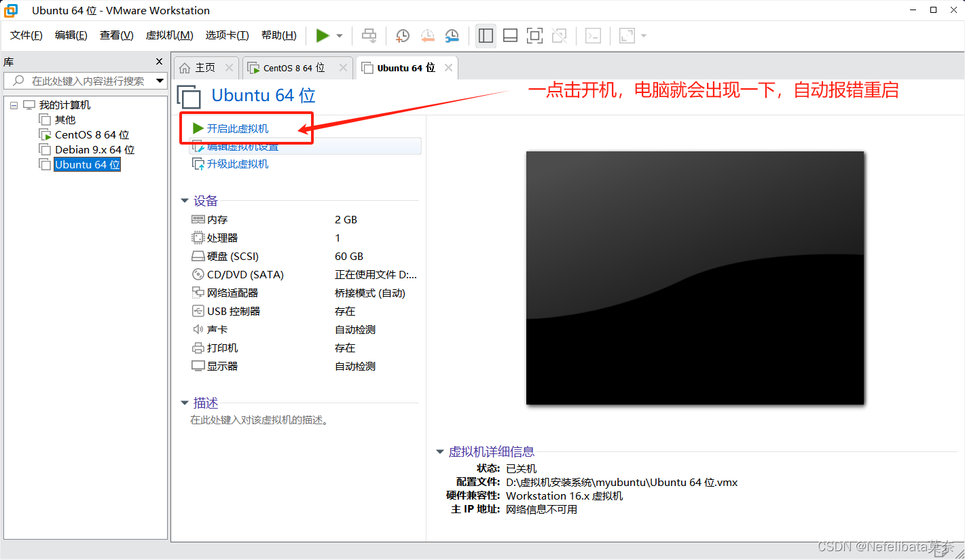
Task: Select 我的计算机 in the library tree
Action: point(65,105)
